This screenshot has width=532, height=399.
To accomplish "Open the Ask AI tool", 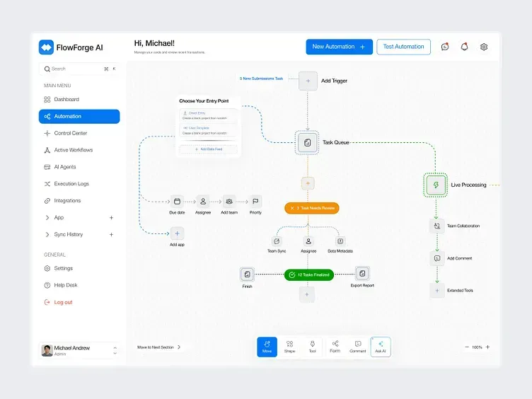I will (x=381, y=347).
